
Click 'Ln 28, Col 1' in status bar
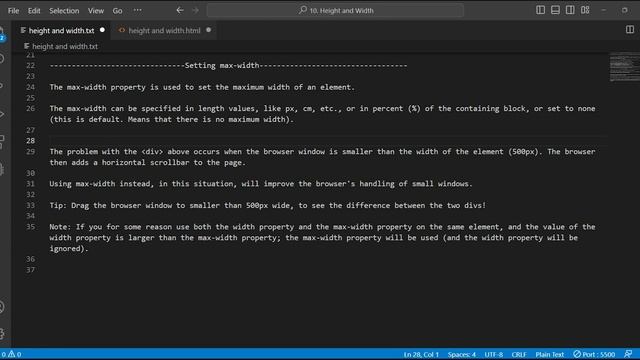(x=421, y=354)
